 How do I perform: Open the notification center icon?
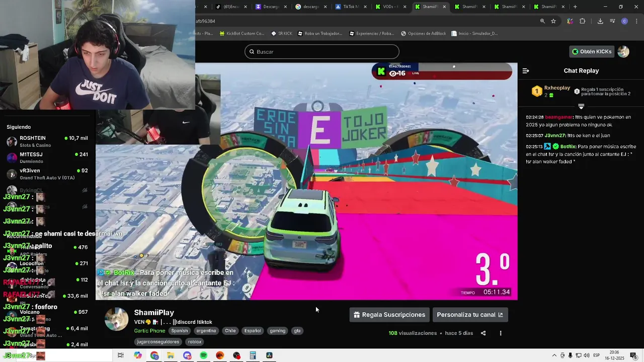[x=633, y=355]
